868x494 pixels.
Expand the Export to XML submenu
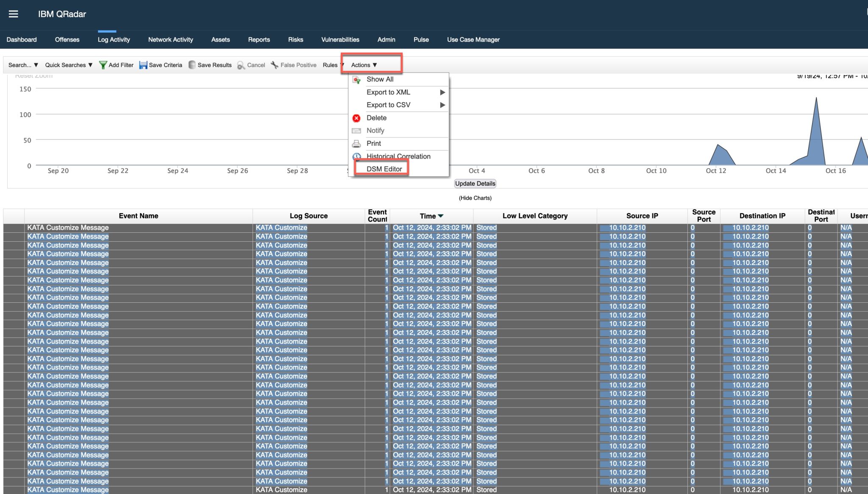442,92
